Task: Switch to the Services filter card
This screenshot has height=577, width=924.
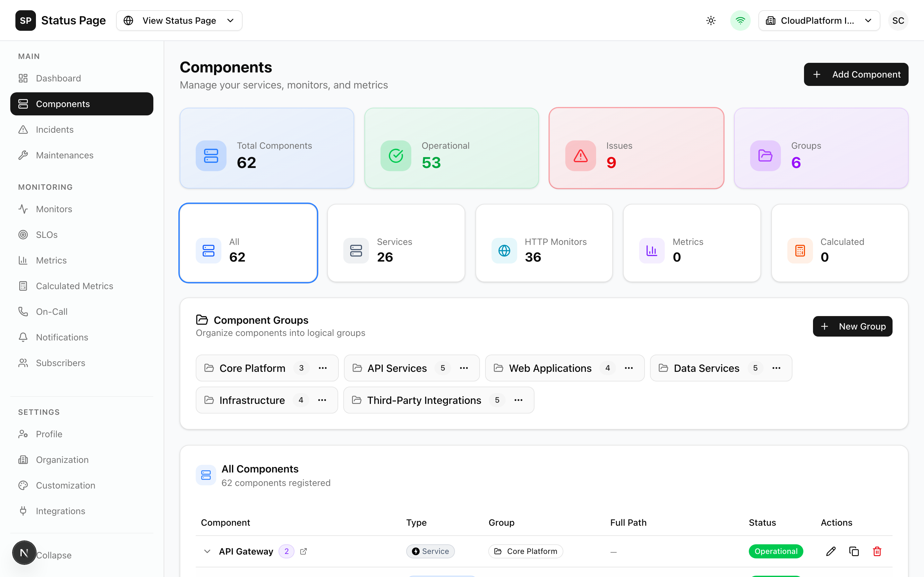Action: [x=396, y=243]
